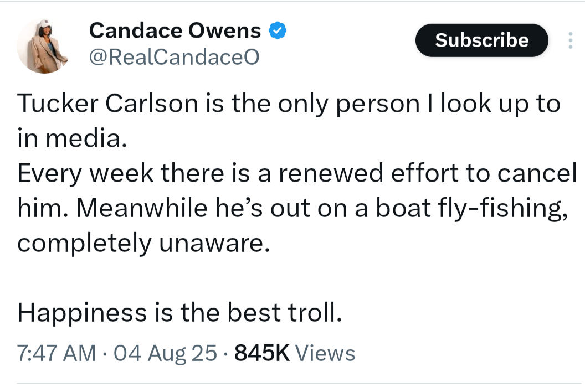Click the 845K view count number
Screen dimensions: 585x392
tap(262, 353)
